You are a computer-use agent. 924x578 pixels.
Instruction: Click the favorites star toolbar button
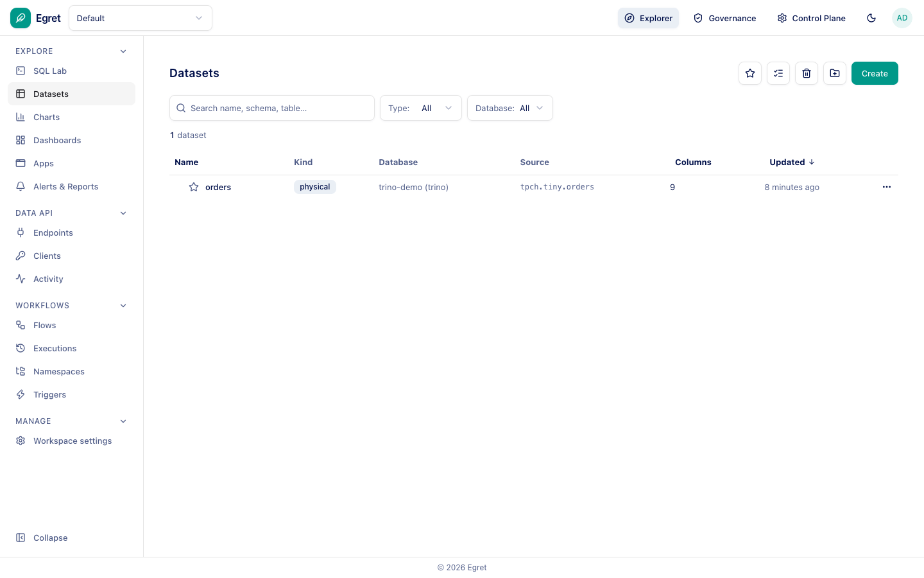tap(750, 73)
